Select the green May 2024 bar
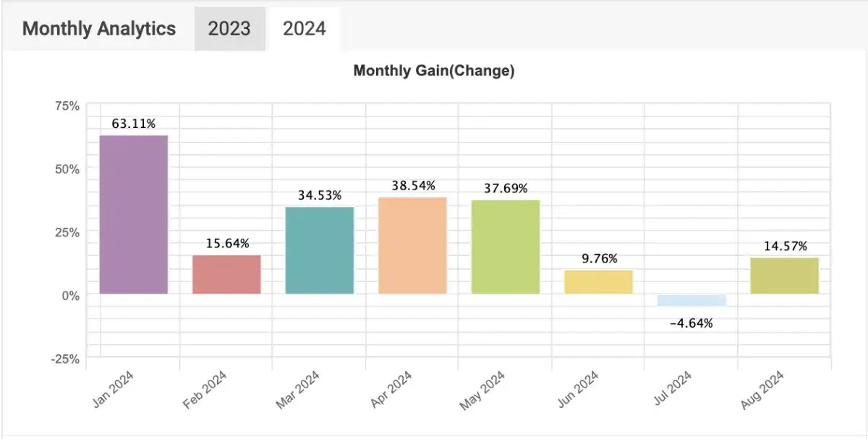Screen dimensions: 868x439 pos(506,247)
